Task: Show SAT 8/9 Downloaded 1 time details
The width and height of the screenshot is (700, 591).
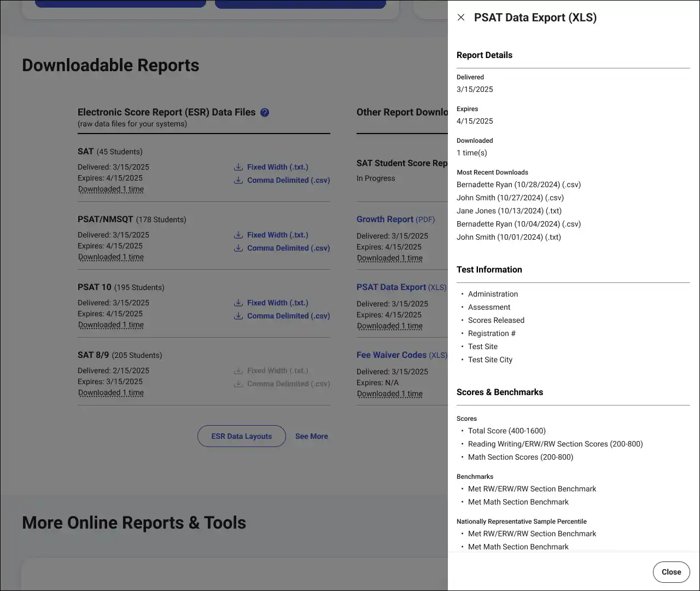Action: pyautogui.click(x=111, y=393)
